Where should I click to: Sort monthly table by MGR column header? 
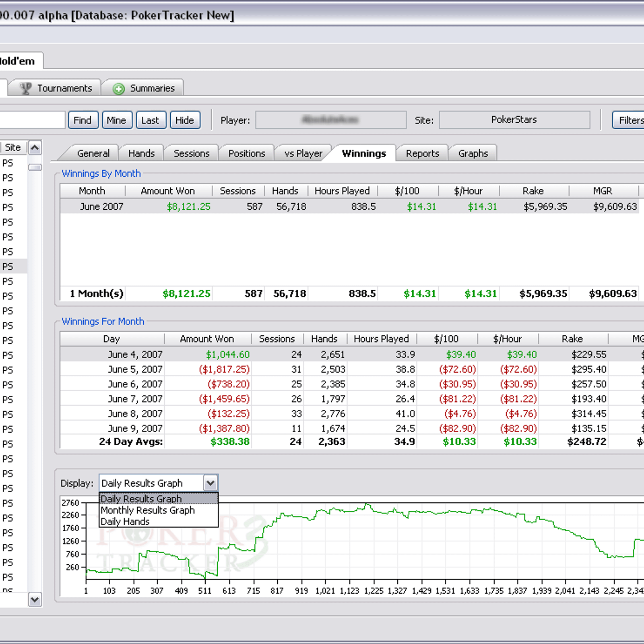coord(603,191)
